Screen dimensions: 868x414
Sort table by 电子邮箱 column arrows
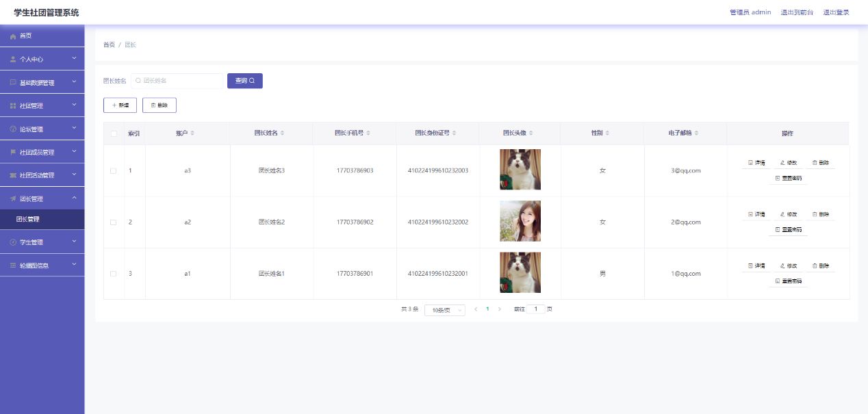pyautogui.click(x=698, y=133)
